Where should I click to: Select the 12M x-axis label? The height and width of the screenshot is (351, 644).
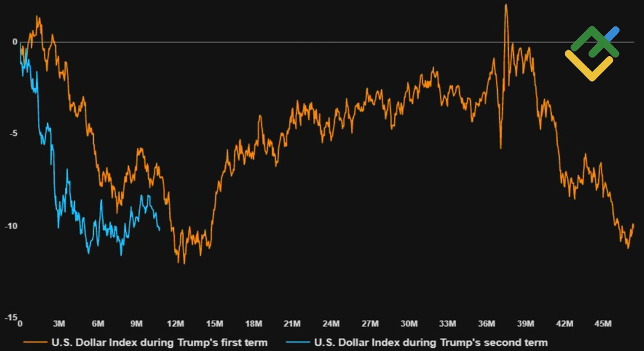point(175,323)
